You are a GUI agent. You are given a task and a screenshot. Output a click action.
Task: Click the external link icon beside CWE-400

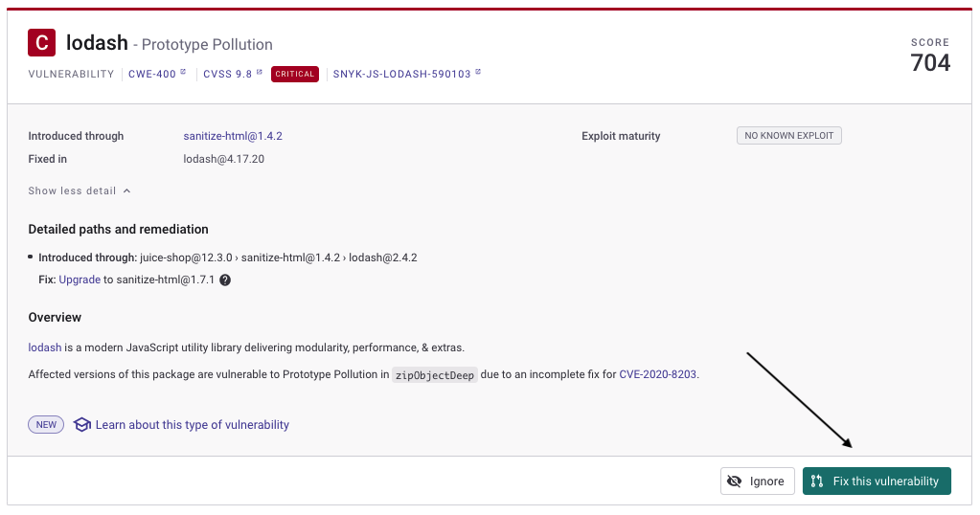tap(183, 73)
